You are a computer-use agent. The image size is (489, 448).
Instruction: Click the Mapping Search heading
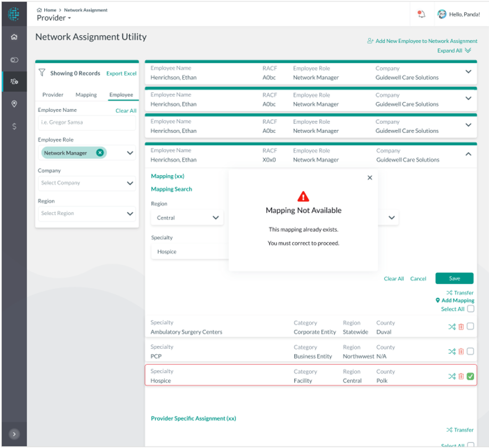(x=172, y=189)
